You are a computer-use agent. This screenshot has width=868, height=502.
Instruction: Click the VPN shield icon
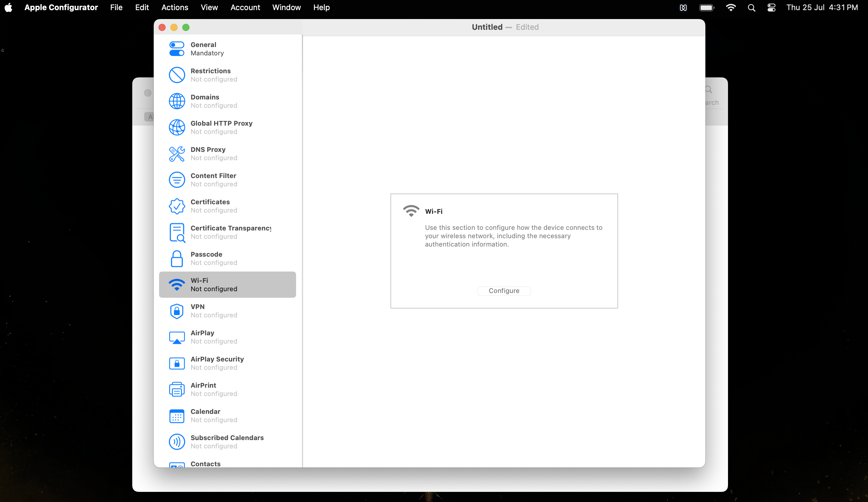coord(177,311)
